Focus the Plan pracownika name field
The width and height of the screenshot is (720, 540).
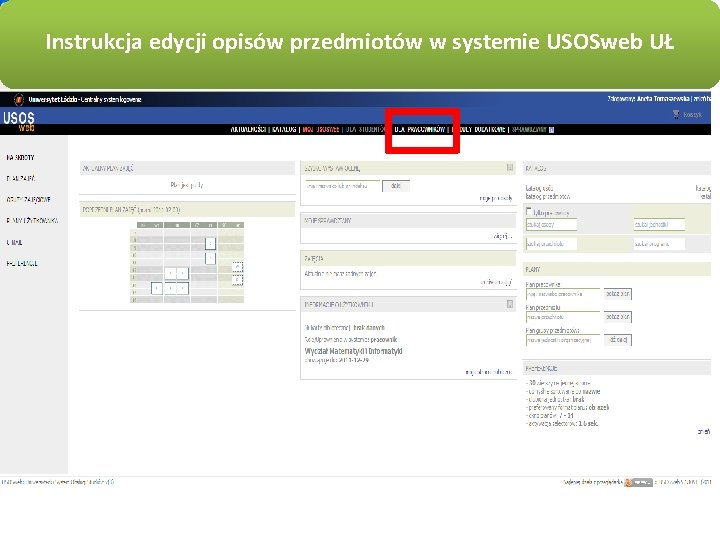(563, 294)
